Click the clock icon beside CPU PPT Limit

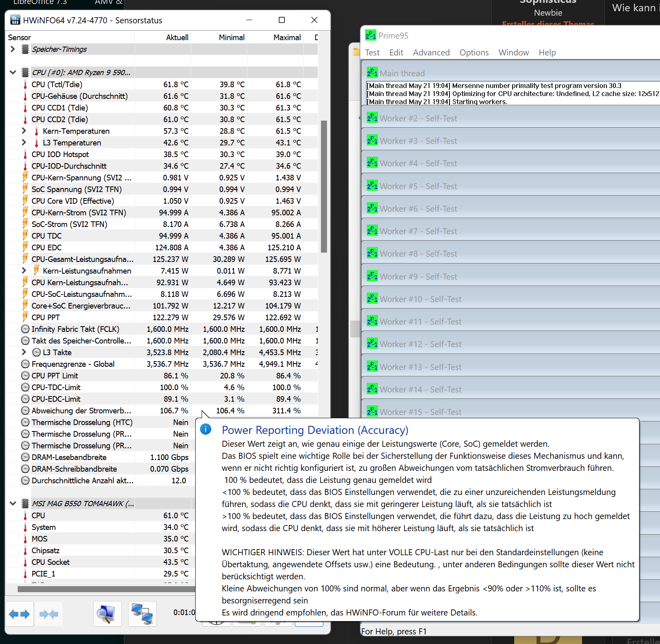click(x=25, y=376)
